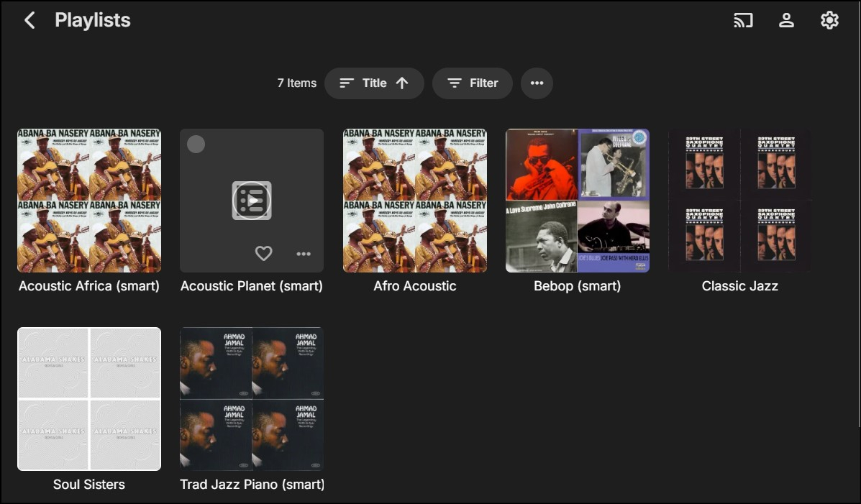
Task: Open the user profile menu
Action: (x=786, y=20)
